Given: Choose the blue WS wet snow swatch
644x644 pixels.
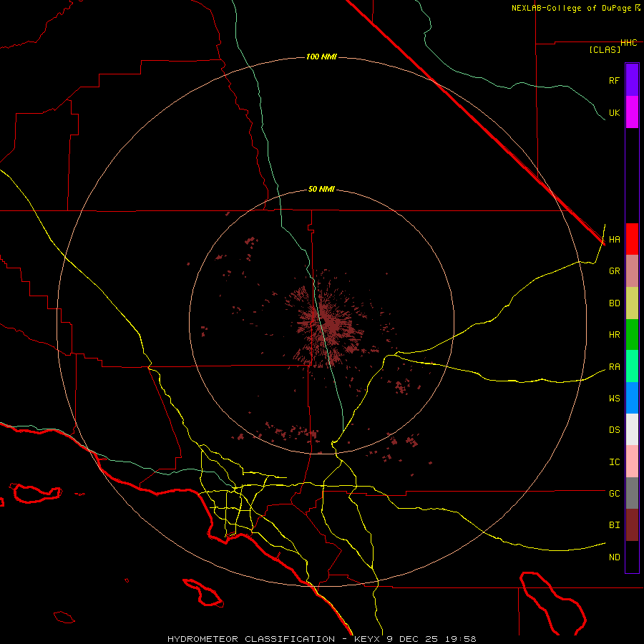Looking at the screenshot, I should [x=632, y=398].
